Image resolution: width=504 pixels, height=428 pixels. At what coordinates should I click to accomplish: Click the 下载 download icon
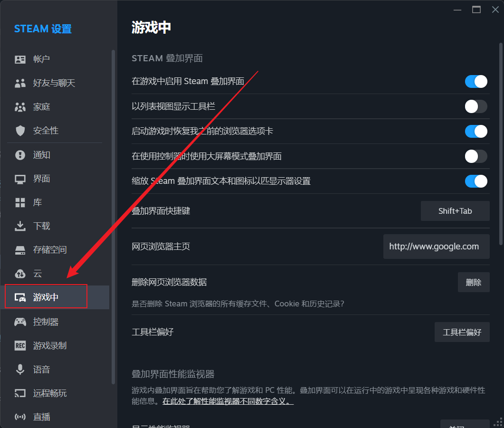(20, 226)
